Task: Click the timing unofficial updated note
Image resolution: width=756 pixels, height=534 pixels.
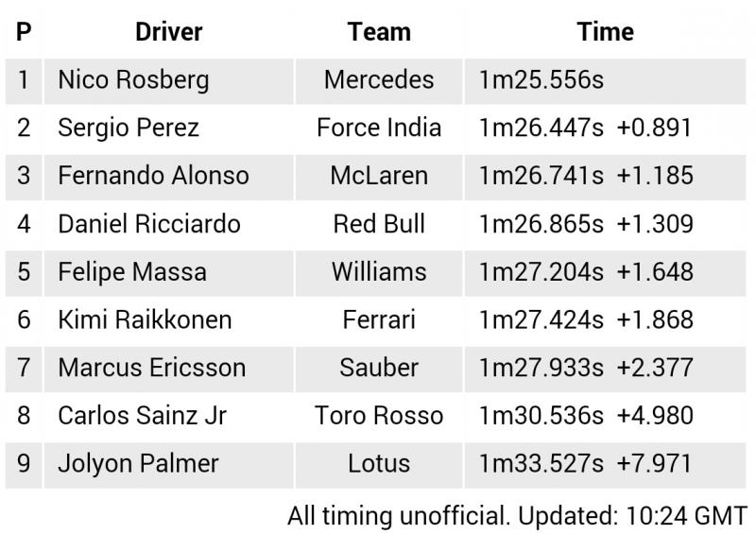Action: coord(517,516)
